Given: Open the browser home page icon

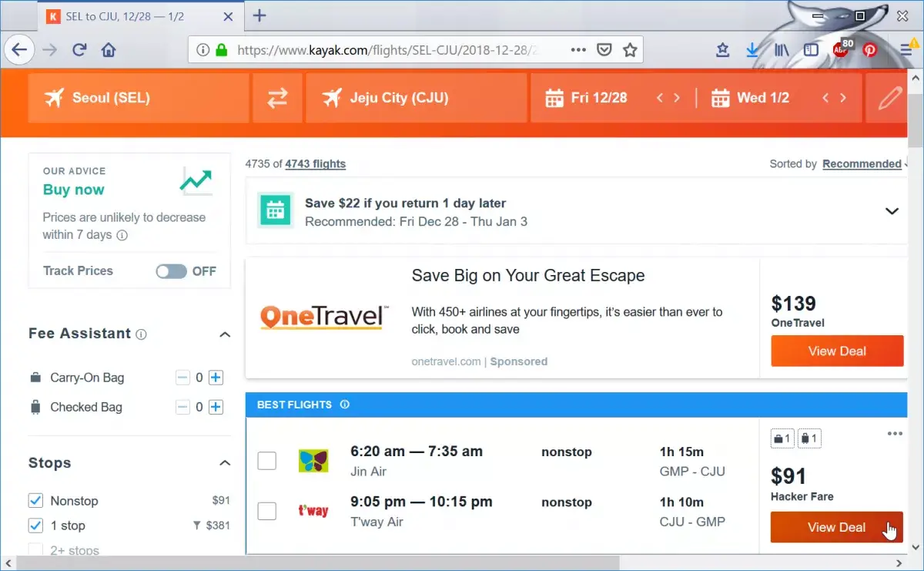Looking at the screenshot, I should pyautogui.click(x=109, y=50).
